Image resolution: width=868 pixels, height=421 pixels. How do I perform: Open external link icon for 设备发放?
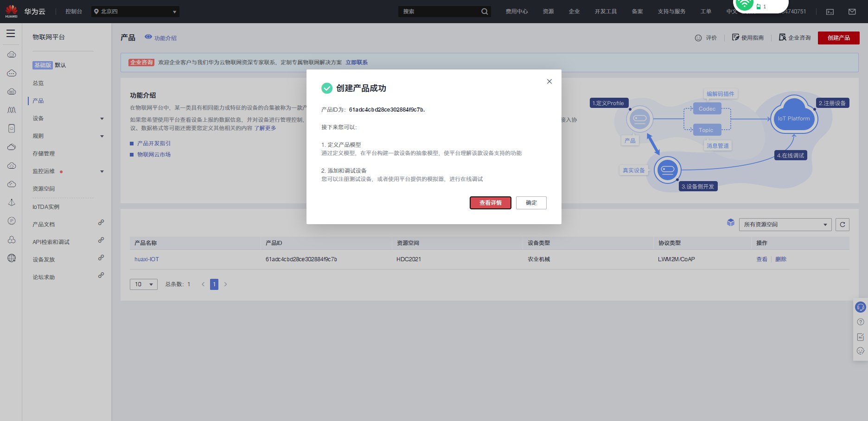[x=101, y=258]
